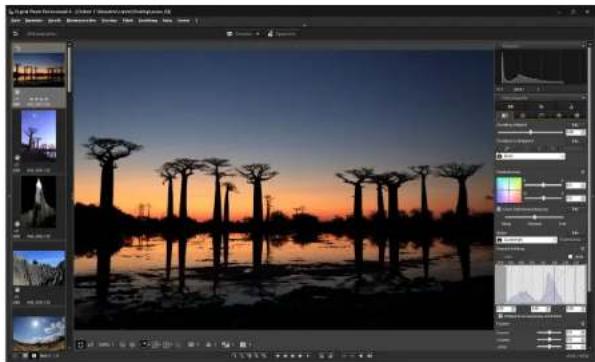Image resolution: width=595 pixels, height=362 pixels.
Task: Select the gray rock formations thumbnail
Action: (39, 268)
